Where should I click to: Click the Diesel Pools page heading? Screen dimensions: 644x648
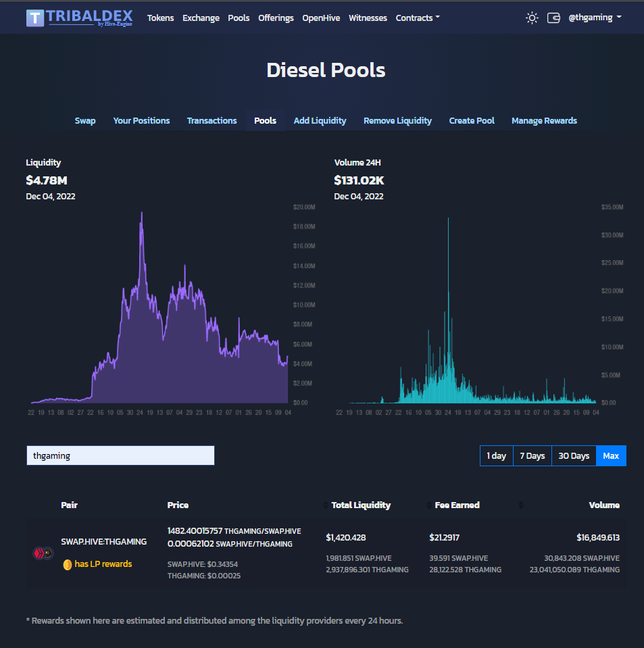[x=326, y=70]
